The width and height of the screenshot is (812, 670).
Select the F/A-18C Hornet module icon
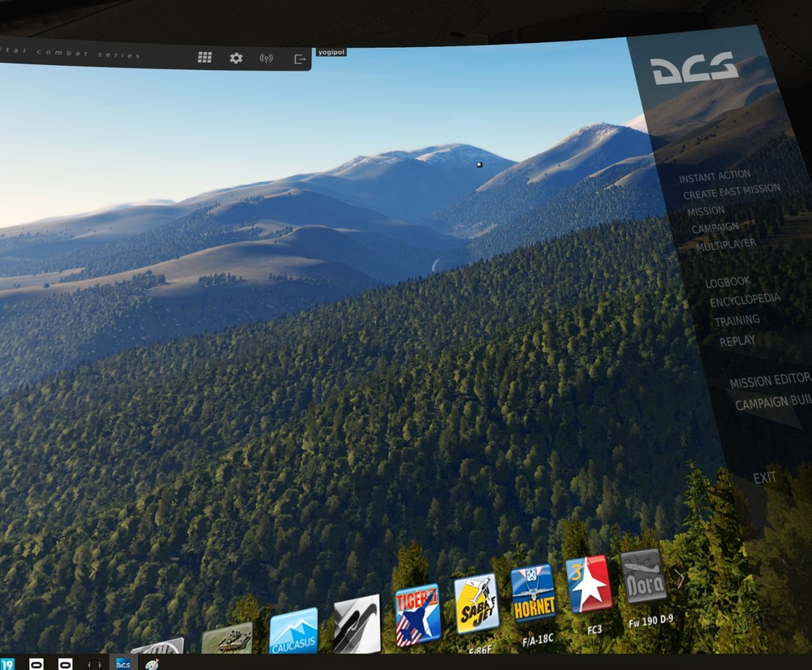point(533,594)
